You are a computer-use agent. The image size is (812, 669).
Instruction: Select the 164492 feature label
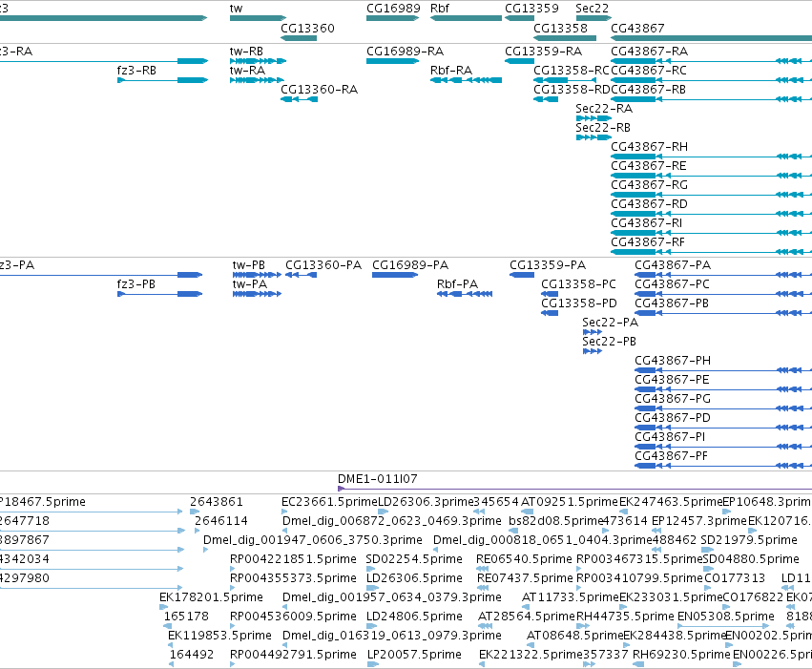(x=192, y=655)
